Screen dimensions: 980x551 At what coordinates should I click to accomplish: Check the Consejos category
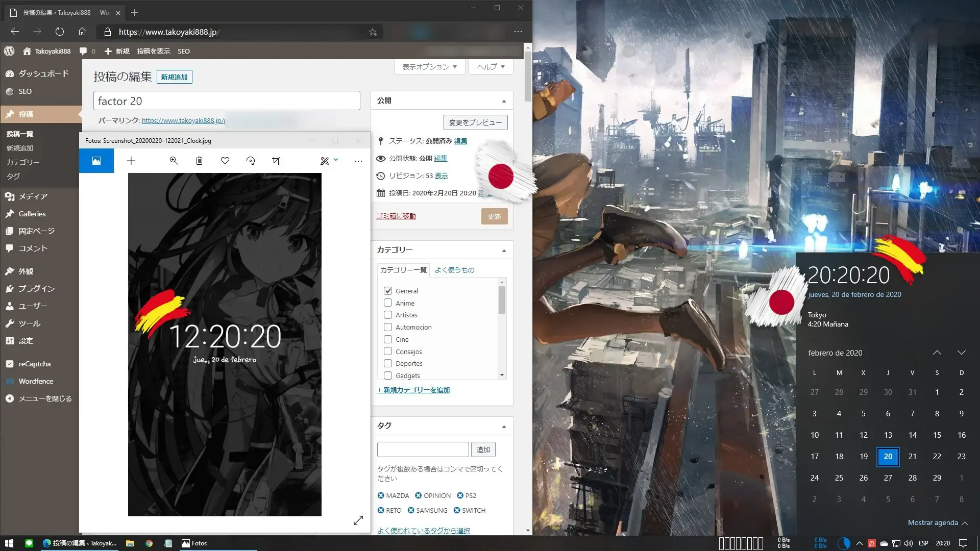[388, 352]
